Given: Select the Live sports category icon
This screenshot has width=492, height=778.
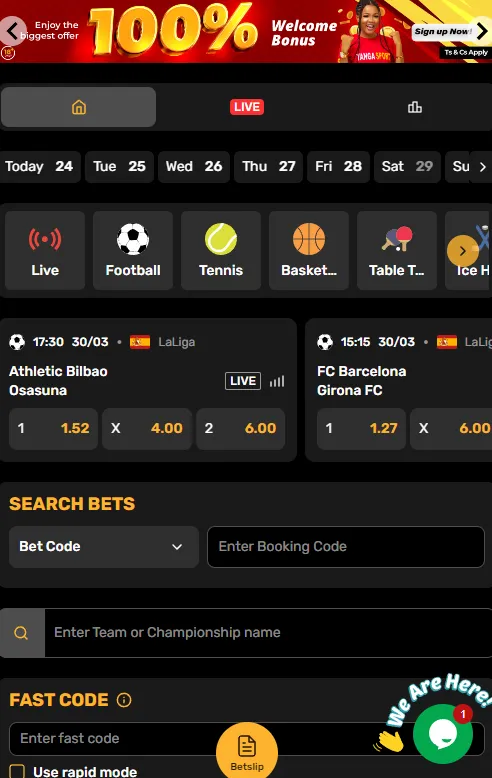Looking at the screenshot, I should tap(45, 250).
